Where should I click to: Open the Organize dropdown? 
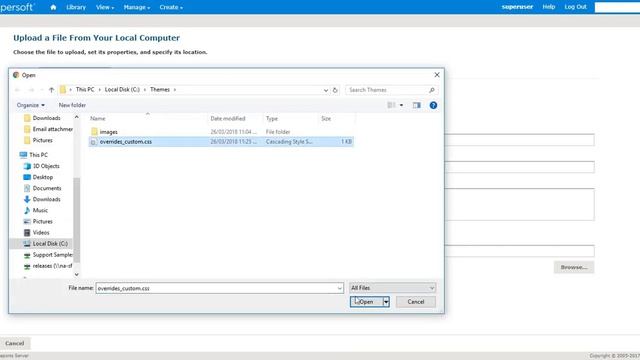click(x=31, y=105)
